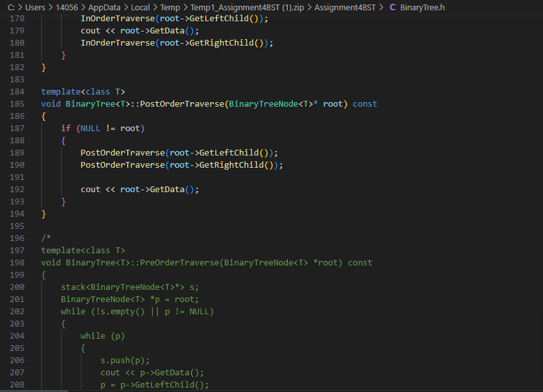543x392 pixels.
Task: Click the C language icon beside BinaryTree.h
Action: pos(392,7)
